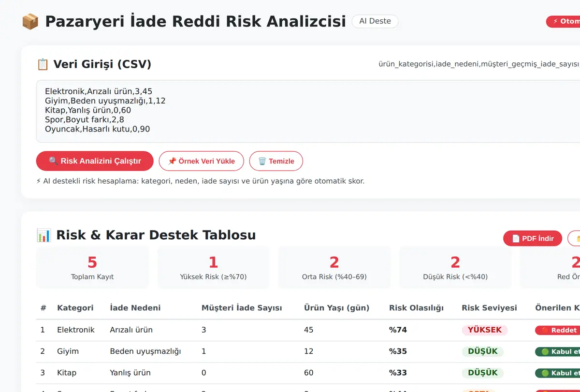Click the Müşteri İade Sayısı column header

242,308
